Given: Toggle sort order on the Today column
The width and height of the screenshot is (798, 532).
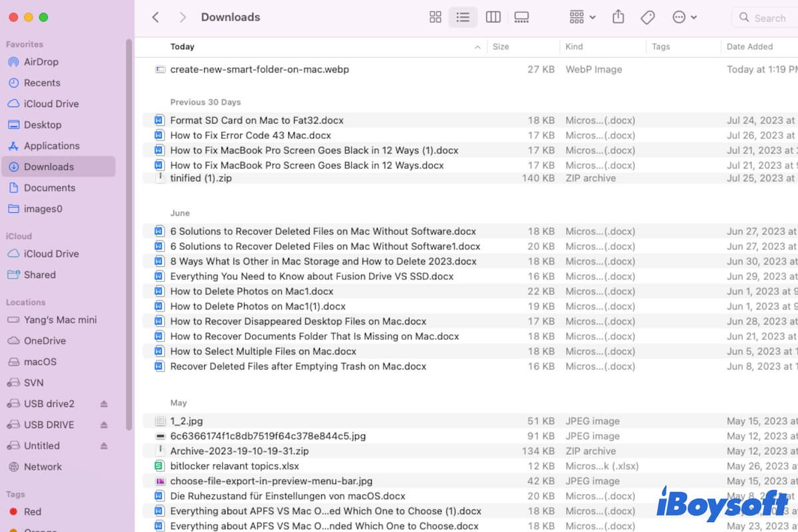Looking at the screenshot, I should [x=182, y=47].
